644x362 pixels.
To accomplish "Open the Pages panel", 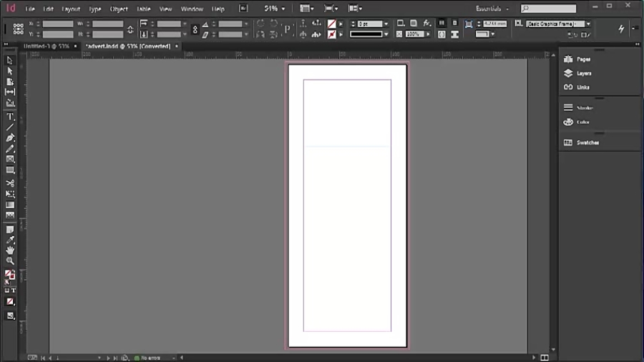I will [x=578, y=59].
